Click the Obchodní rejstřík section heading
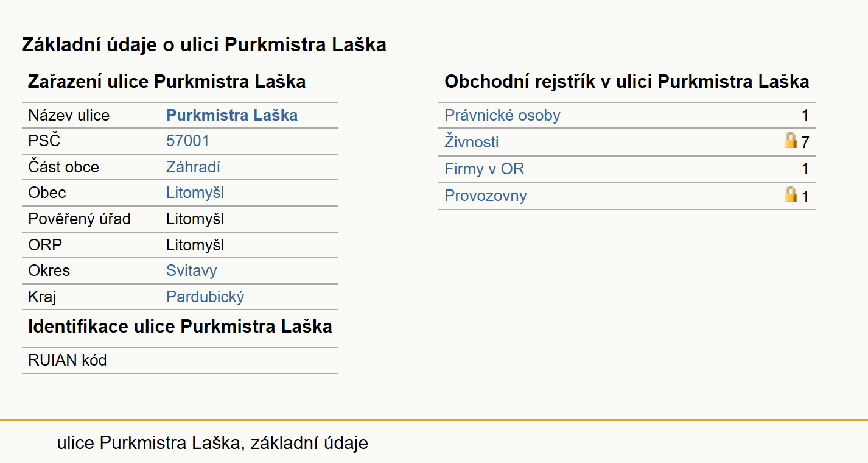The image size is (868, 463). (627, 82)
